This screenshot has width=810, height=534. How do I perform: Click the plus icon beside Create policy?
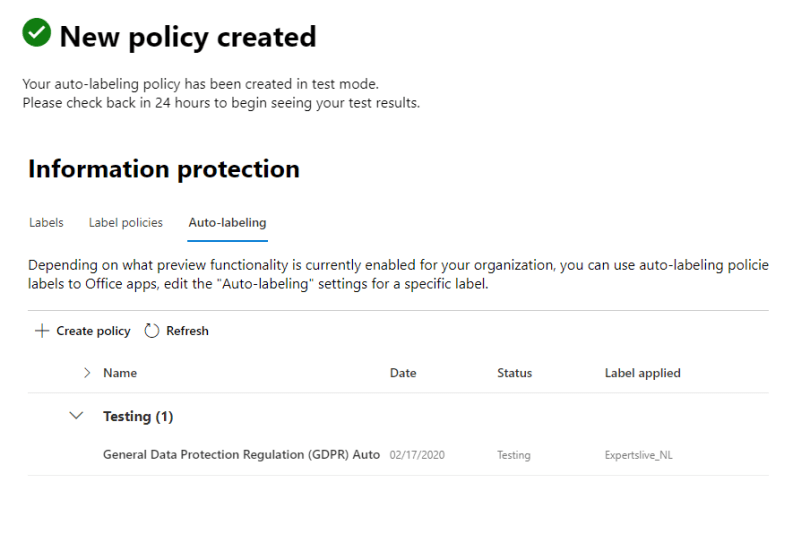42,331
